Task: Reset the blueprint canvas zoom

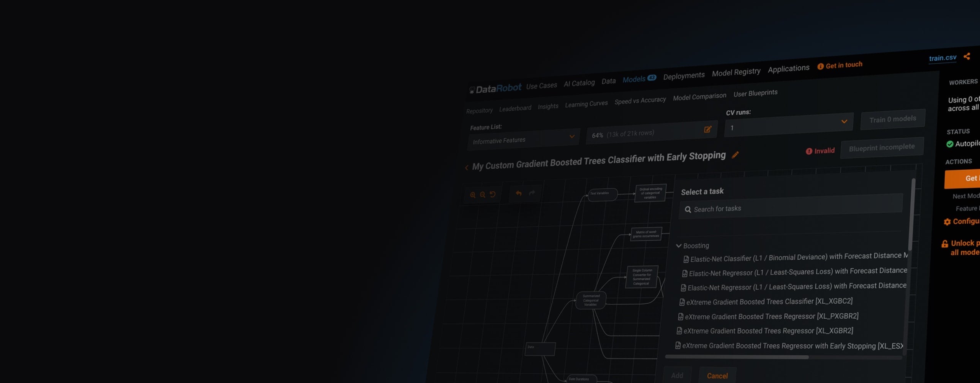Action: click(493, 194)
